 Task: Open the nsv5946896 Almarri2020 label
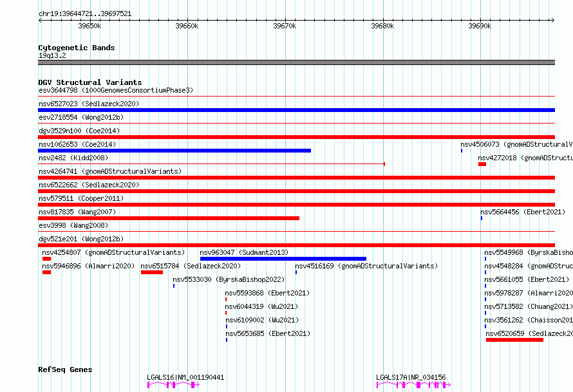tap(88, 266)
